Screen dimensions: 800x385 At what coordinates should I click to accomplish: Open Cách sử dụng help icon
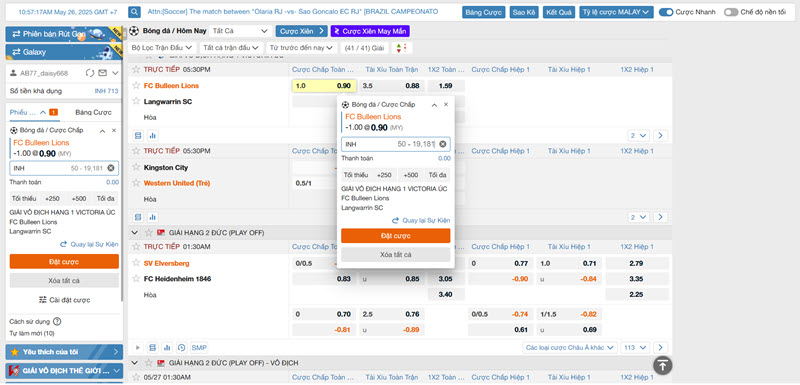click(x=57, y=322)
